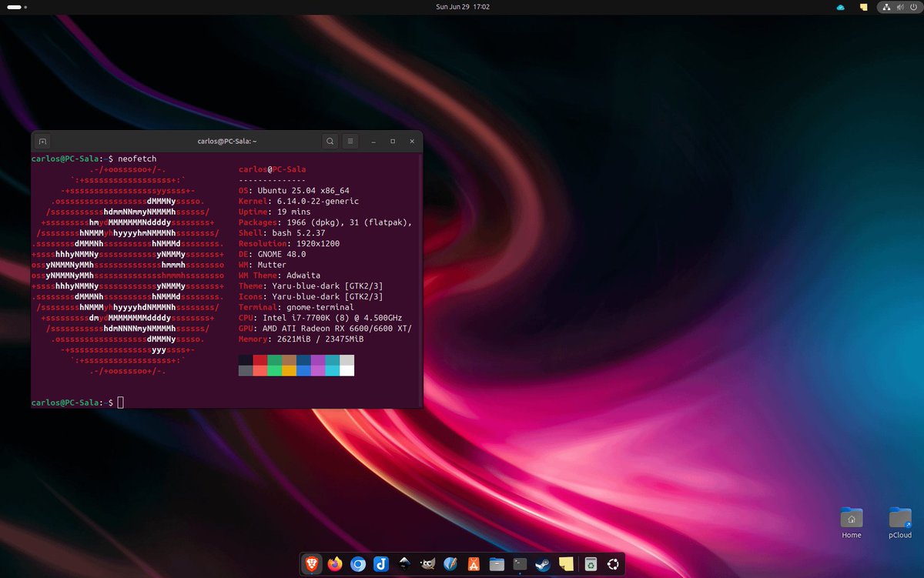
Task: Open Brave browser from the dock
Action: 311,564
